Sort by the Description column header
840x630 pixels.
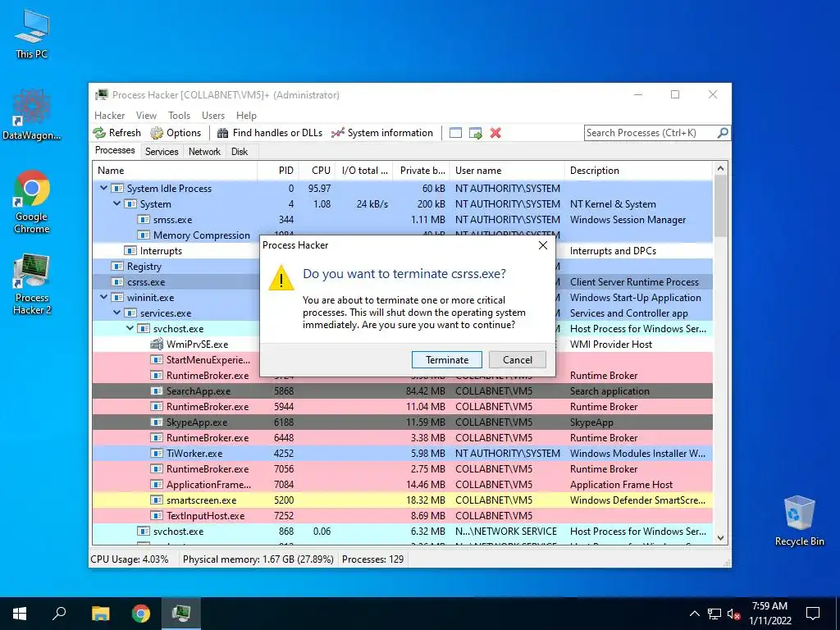pyautogui.click(x=638, y=171)
